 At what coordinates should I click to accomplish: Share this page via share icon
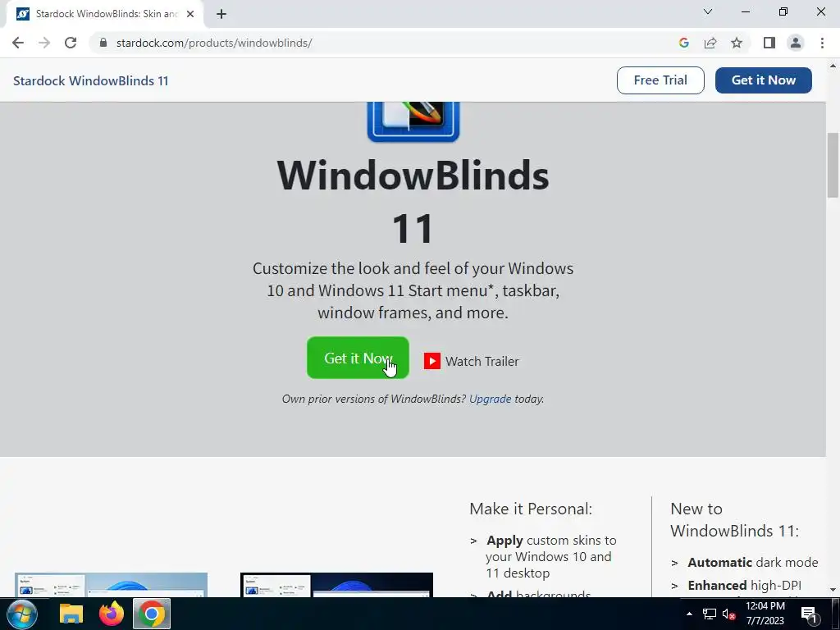(x=710, y=43)
